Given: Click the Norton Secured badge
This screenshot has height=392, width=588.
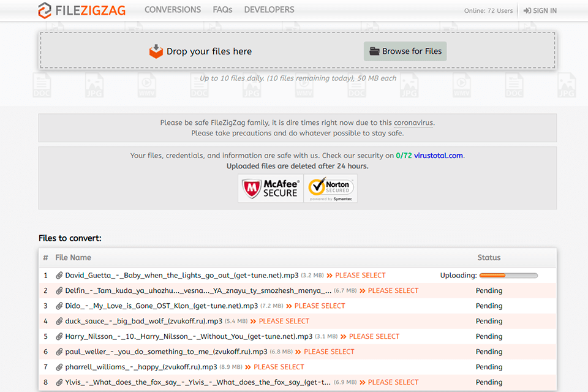Looking at the screenshot, I should [x=330, y=188].
